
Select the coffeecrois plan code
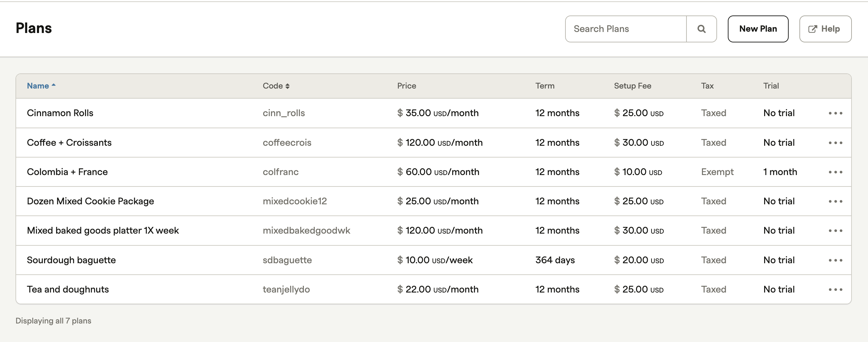(x=287, y=143)
